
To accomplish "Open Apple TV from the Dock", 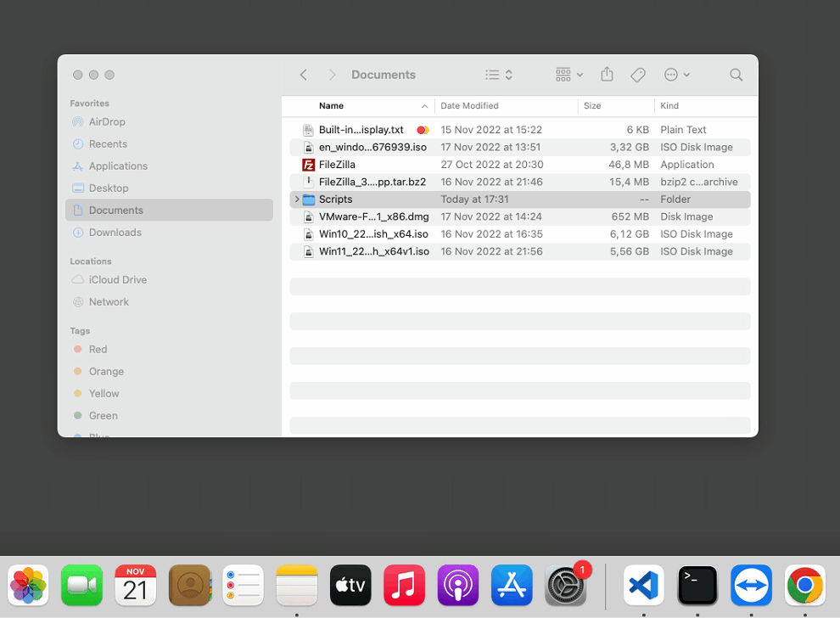I will (x=350, y=585).
